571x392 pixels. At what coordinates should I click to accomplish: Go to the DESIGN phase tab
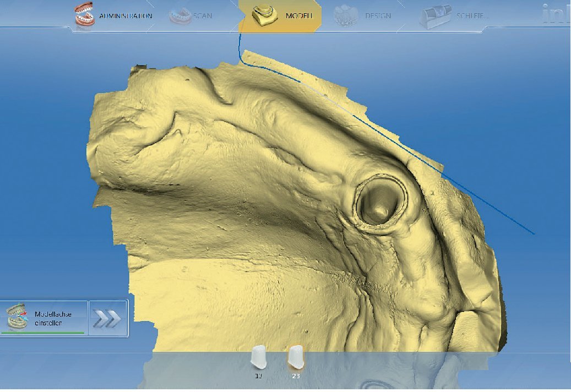click(379, 16)
